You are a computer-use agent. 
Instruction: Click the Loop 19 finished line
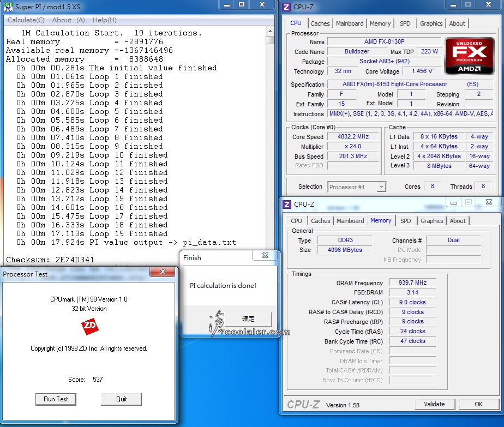click(92, 233)
